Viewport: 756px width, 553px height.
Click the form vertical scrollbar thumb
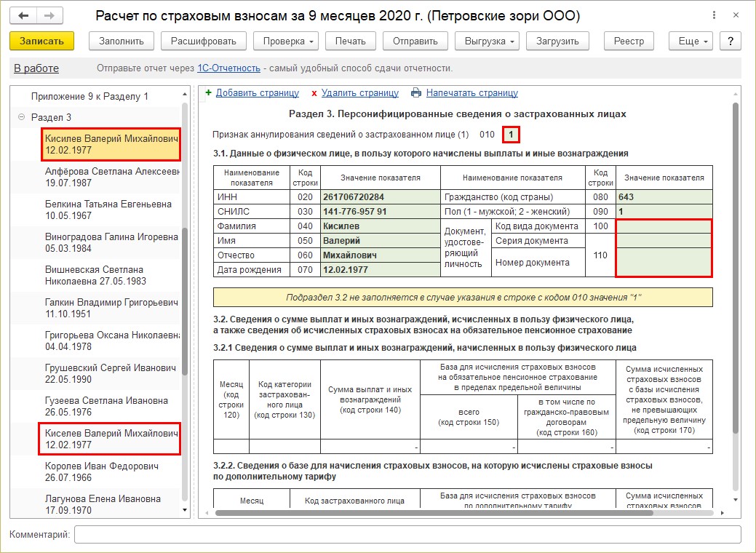(736, 268)
